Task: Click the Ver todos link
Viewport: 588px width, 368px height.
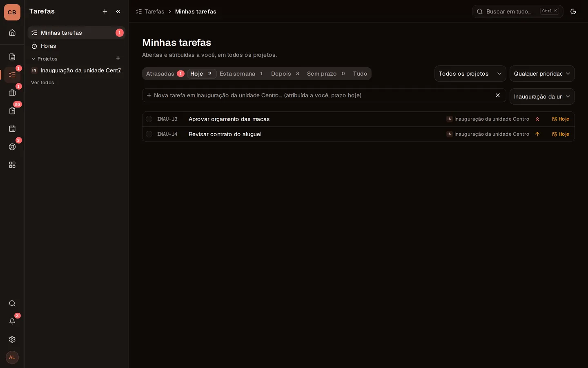Action: [42, 83]
